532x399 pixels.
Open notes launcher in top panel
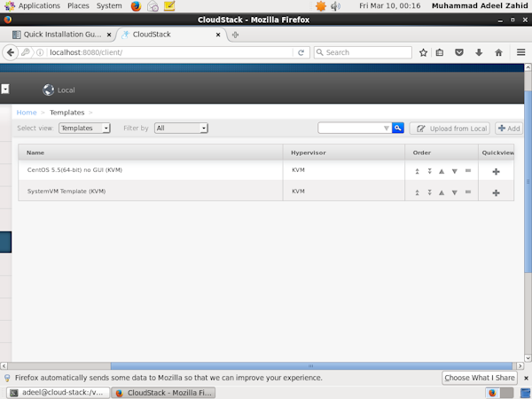[x=169, y=6]
